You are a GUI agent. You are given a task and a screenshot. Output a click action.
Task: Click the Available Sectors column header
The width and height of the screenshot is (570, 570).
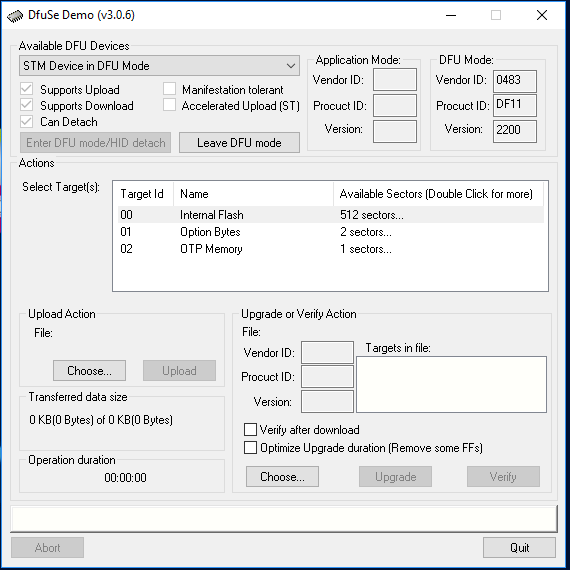[x=438, y=194]
